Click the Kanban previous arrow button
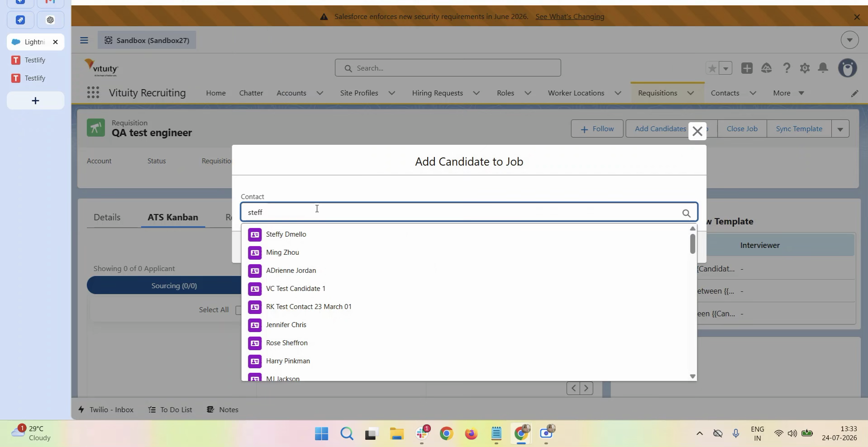This screenshot has height=447, width=868. click(x=573, y=388)
